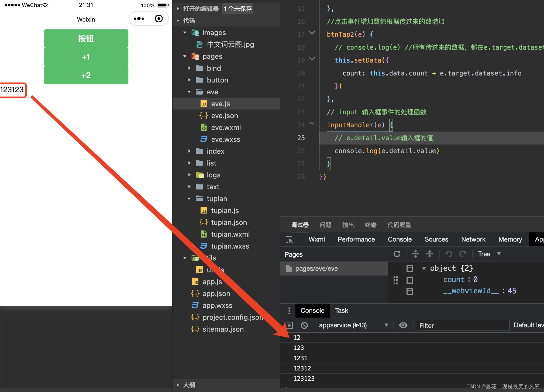Click the count value 0
Screen dimensions: 544x392
[x=476, y=280]
